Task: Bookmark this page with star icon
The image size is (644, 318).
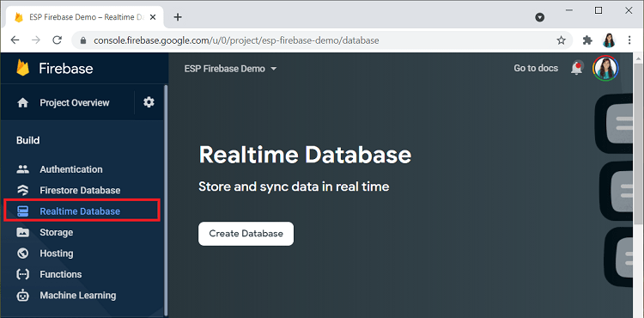Action: click(x=561, y=40)
